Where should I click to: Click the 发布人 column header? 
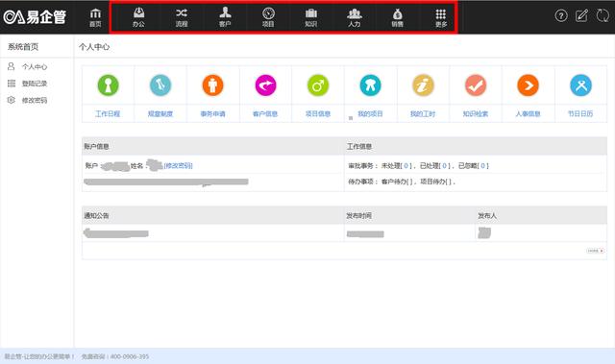tap(487, 215)
